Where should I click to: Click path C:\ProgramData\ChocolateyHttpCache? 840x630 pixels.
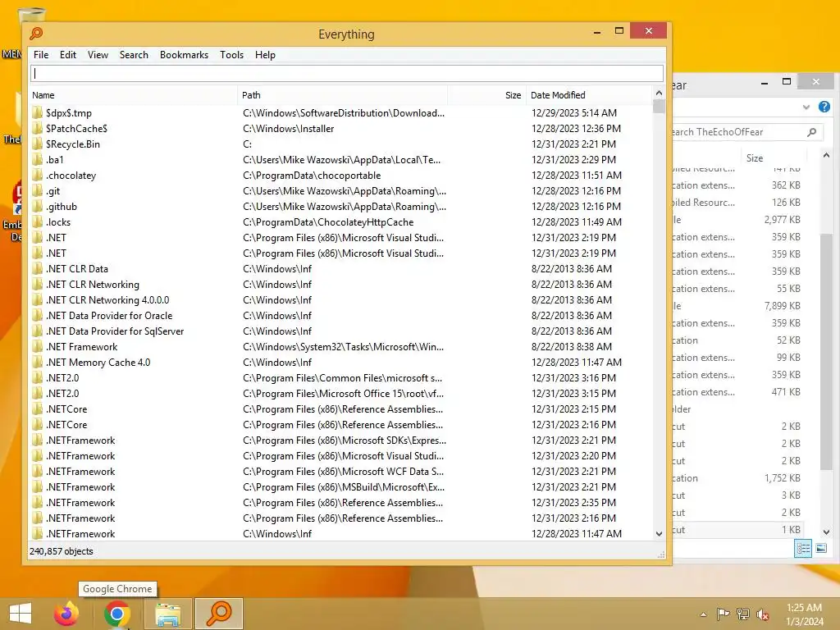[328, 221]
